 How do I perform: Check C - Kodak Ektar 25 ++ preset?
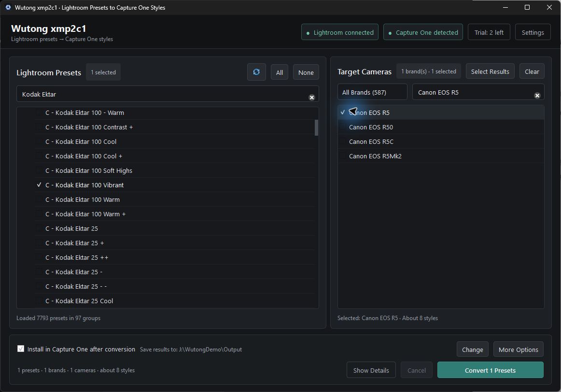tap(39, 257)
